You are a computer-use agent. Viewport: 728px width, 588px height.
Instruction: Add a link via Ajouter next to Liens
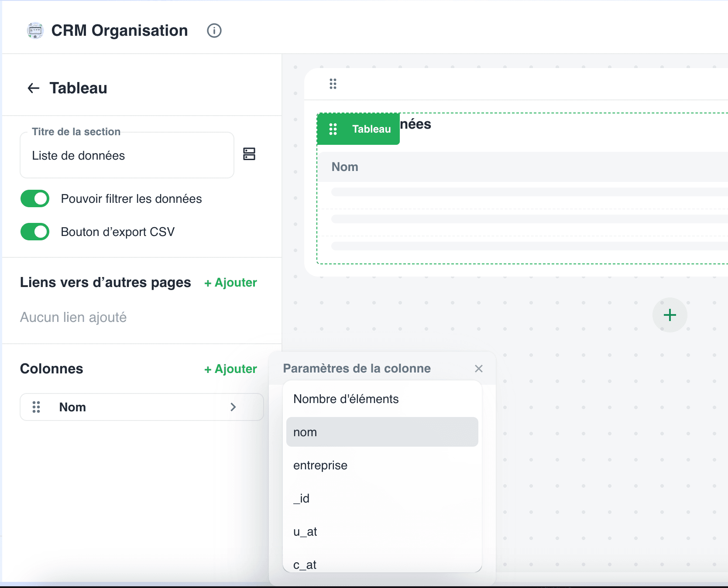tap(230, 283)
